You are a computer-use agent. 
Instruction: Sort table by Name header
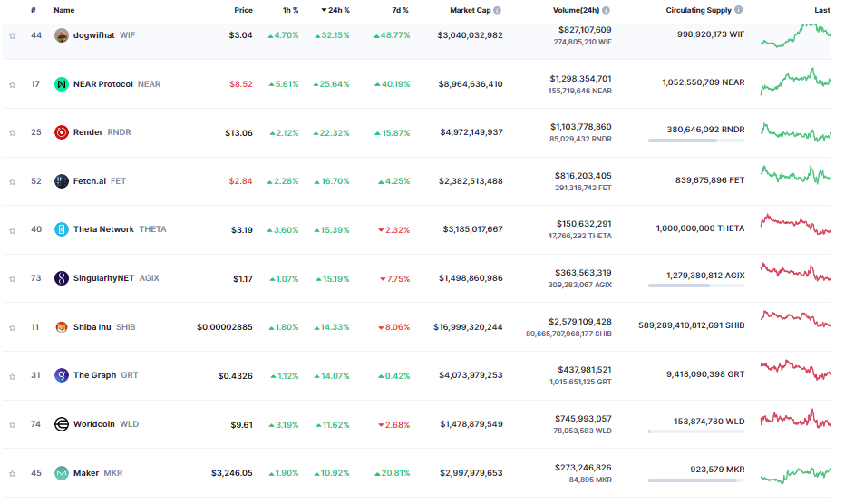[64, 10]
